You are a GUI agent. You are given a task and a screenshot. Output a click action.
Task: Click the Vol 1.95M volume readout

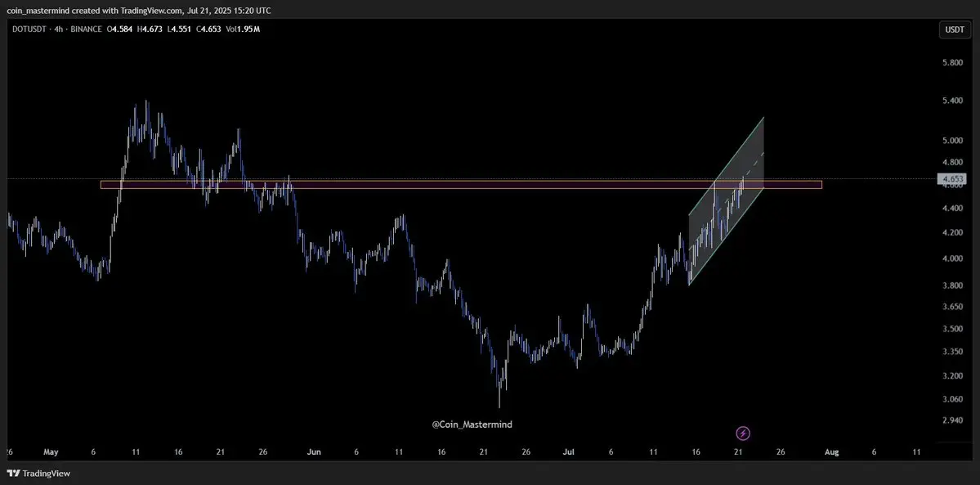click(243, 29)
